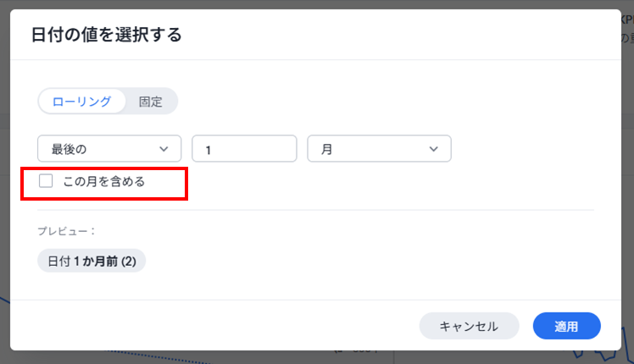Focus the number field containing 1
This screenshot has width=634, height=364.
(x=244, y=148)
